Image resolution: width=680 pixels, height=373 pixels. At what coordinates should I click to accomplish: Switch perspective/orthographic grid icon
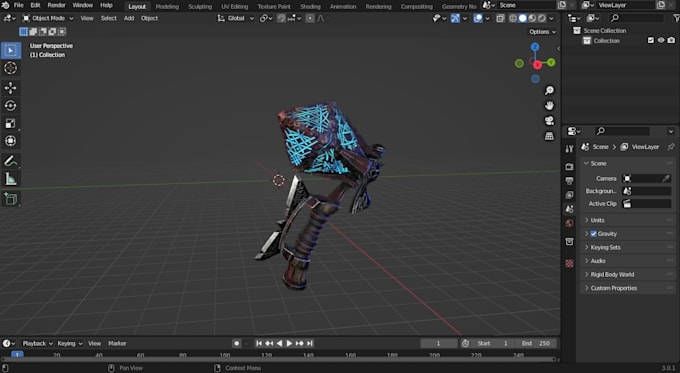pyautogui.click(x=549, y=136)
